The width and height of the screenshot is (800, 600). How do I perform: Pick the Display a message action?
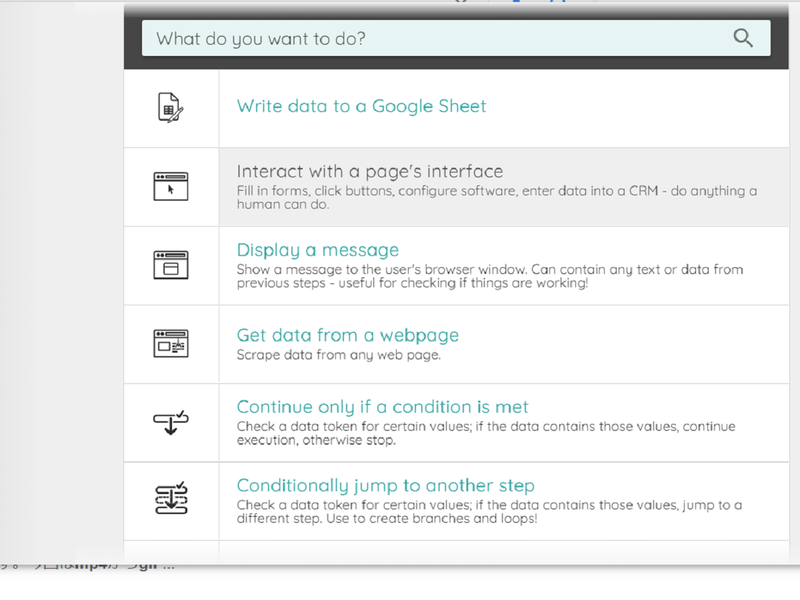pos(317,250)
